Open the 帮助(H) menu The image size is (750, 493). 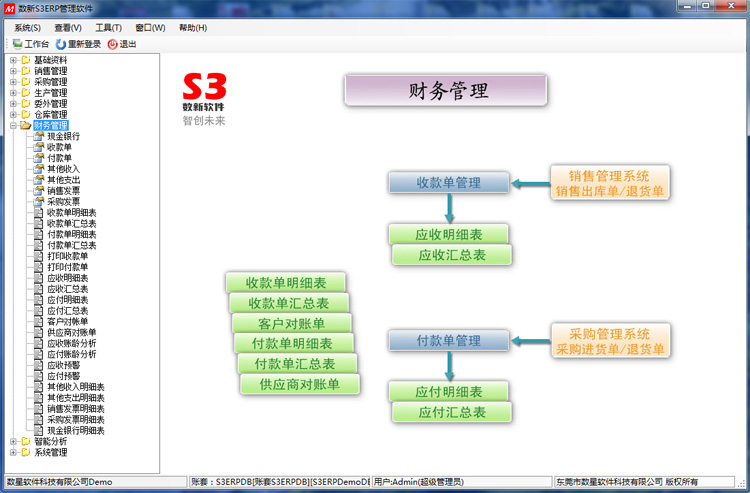(193, 28)
